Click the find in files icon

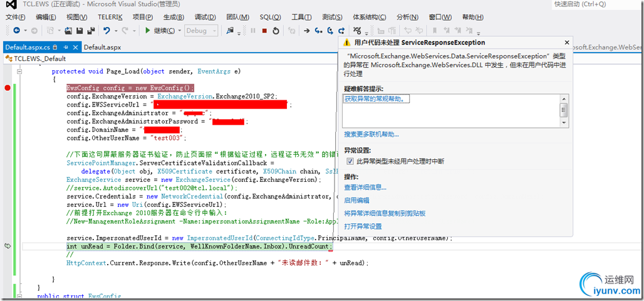point(230,30)
